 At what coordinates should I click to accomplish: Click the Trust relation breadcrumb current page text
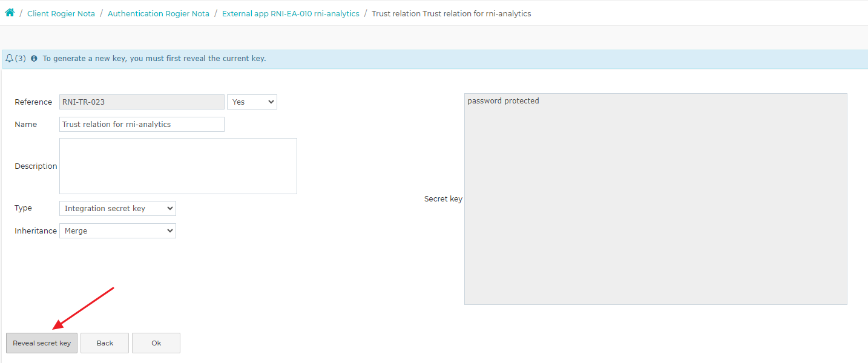(x=452, y=13)
